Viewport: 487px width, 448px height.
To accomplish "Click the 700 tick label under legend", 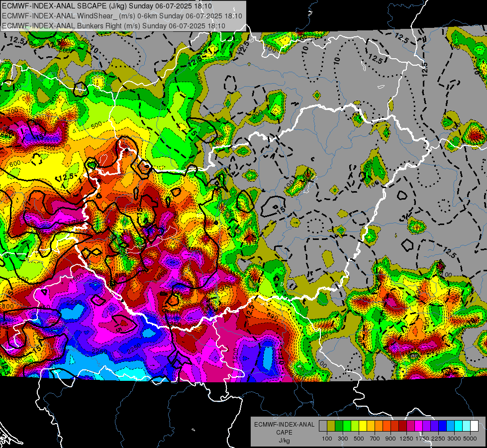I will pyautogui.click(x=375, y=439).
